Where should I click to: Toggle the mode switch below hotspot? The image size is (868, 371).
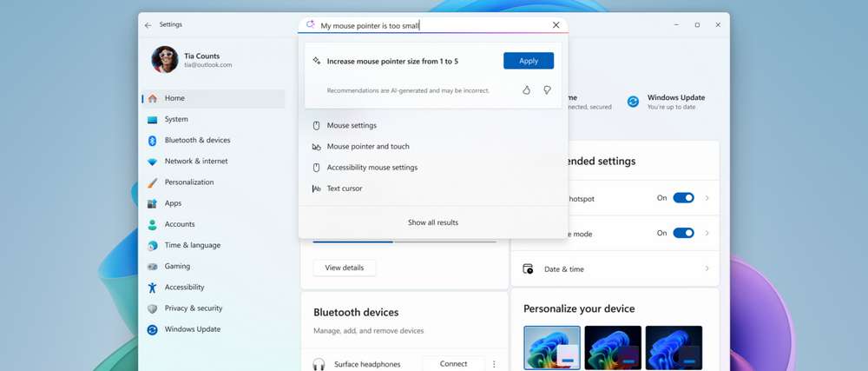click(x=683, y=233)
